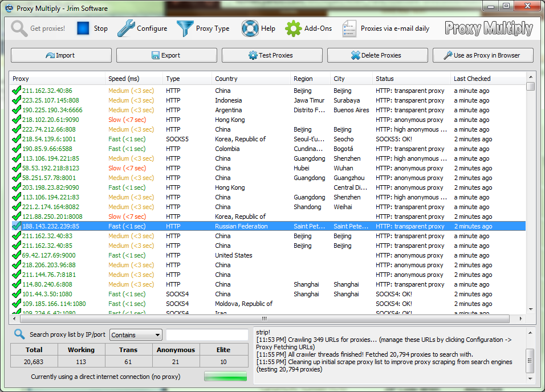Open Add-Ons with the green gear icon

pos(294,28)
